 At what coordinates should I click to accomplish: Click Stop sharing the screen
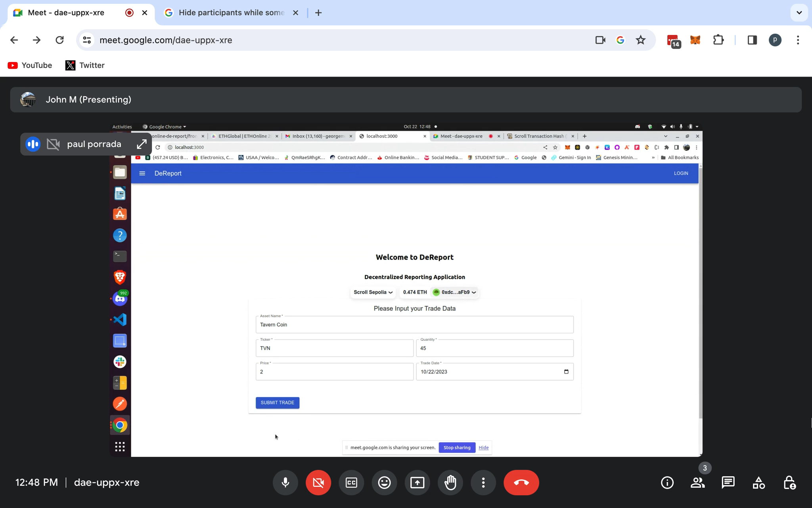[x=457, y=447]
